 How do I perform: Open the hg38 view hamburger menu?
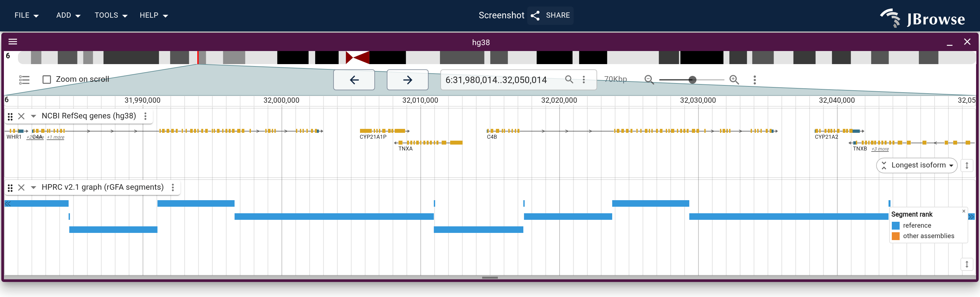13,42
